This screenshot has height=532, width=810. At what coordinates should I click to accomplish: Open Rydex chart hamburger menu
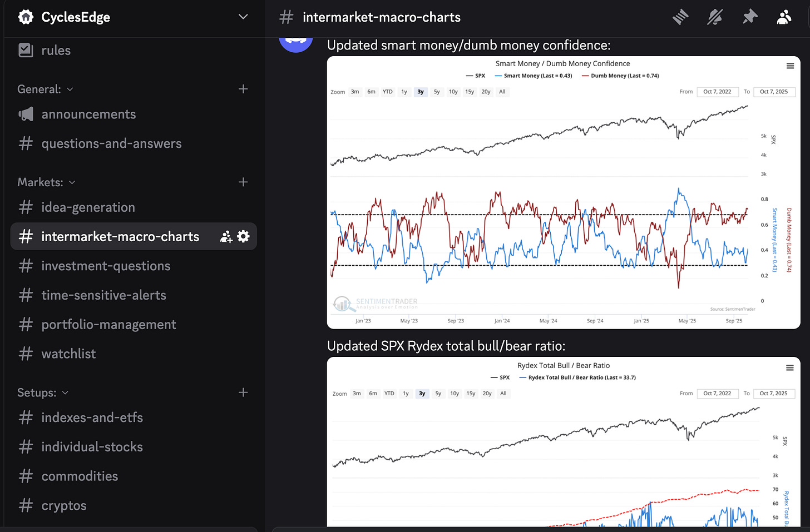pyautogui.click(x=789, y=367)
